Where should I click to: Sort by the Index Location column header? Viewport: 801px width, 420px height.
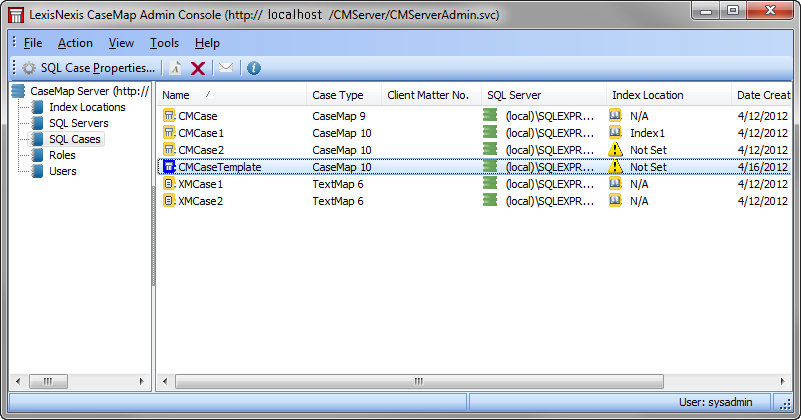pos(669,95)
